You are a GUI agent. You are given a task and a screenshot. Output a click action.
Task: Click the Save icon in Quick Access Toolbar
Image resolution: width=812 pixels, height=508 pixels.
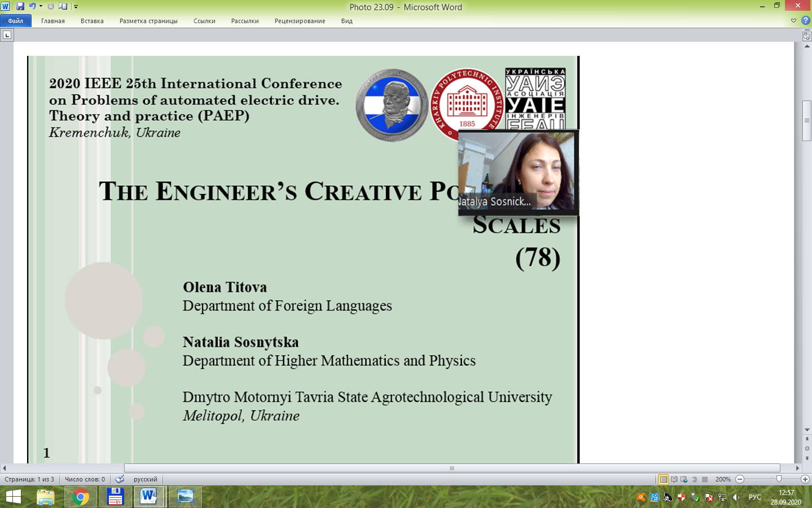pos(20,7)
